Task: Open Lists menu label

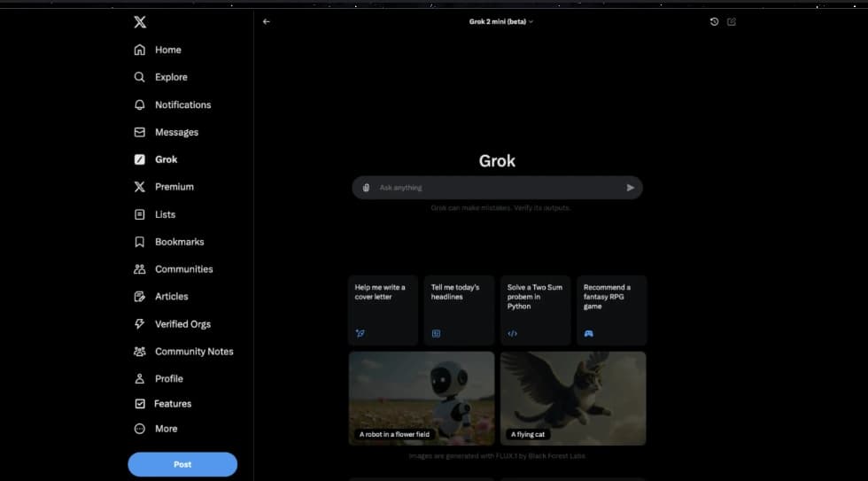Action: [x=165, y=214]
